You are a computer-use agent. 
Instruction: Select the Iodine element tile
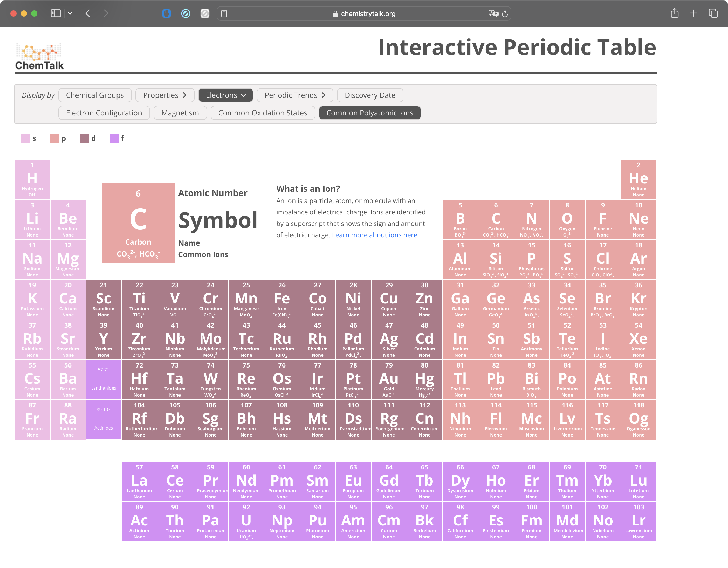click(x=603, y=340)
